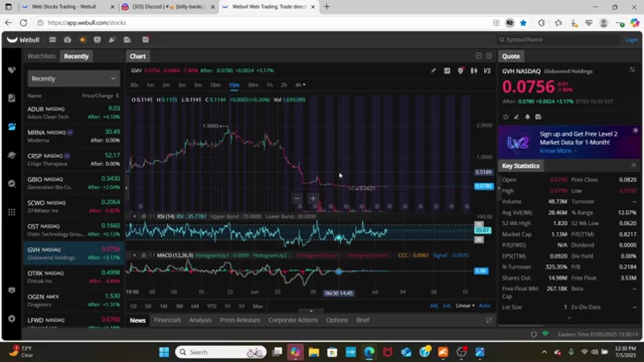Image resolution: width=644 pixels, height=362 pixels.
Task: Open the calendar icon with red dot
Action: click(145, 40)
